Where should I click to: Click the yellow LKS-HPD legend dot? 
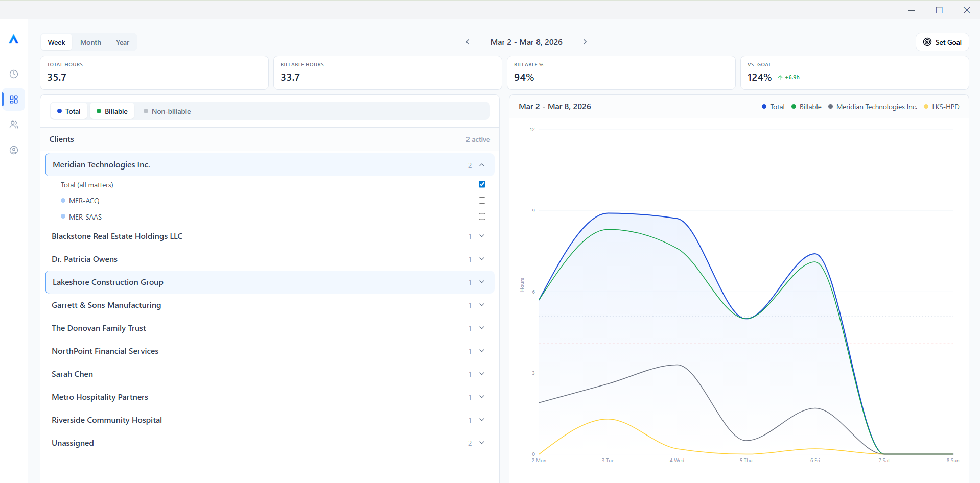[x=926, y=106]
